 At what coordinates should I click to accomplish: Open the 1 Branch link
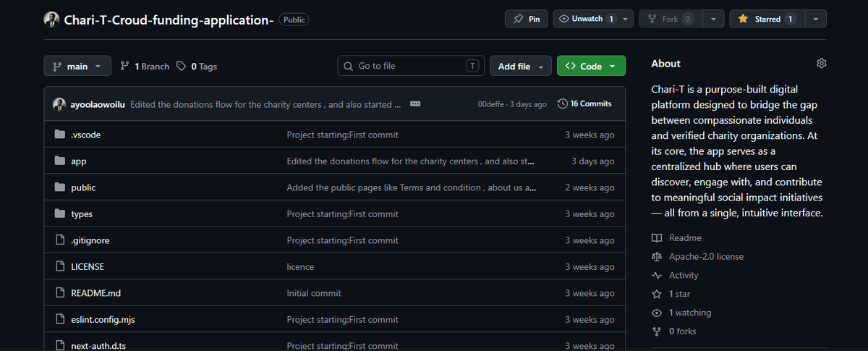point(145,66)
